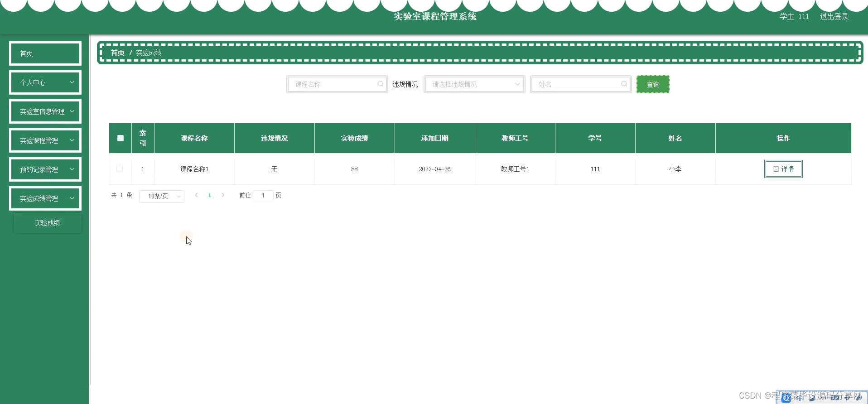Click the 教师工号 column header
Screen dimensions: 868x404
pyautogui.click(x=515, y=138)
